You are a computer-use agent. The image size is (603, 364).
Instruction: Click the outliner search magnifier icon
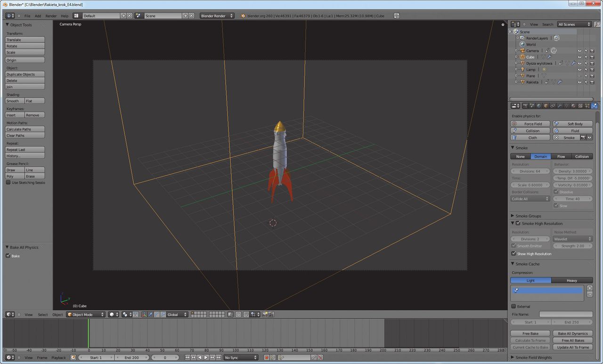[x=597, y=24]
